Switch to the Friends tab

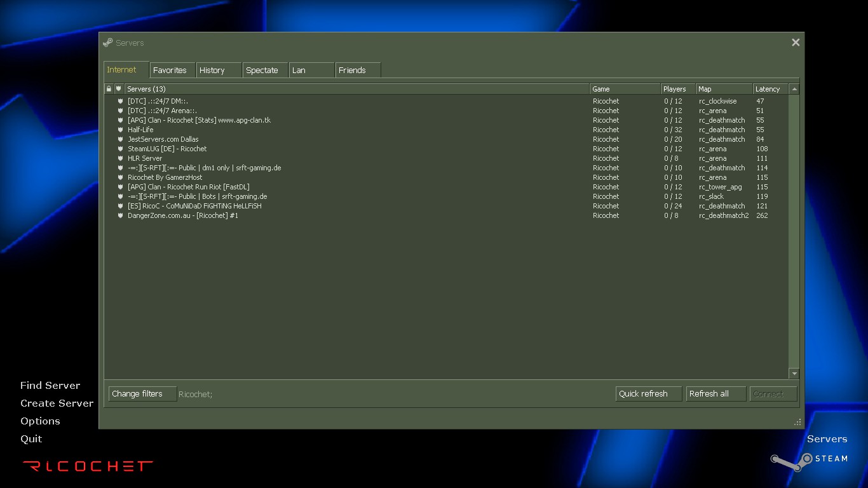coord(358,70)
